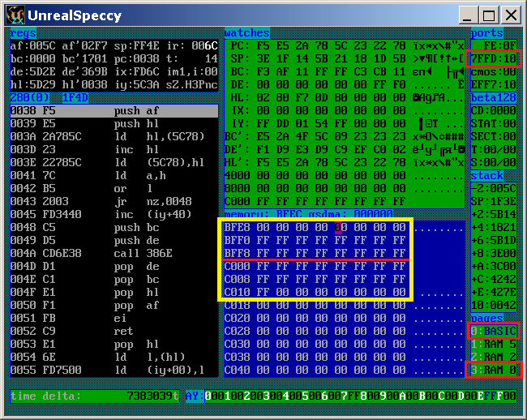This screenshot has width=527, height=420.
Task: Select line 004A call 386E
Action: [114, 253]
